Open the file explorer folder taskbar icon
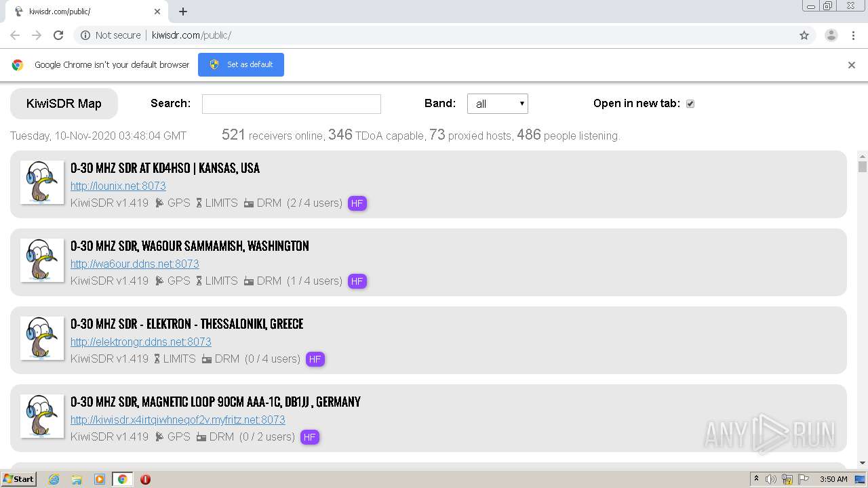 77,479
